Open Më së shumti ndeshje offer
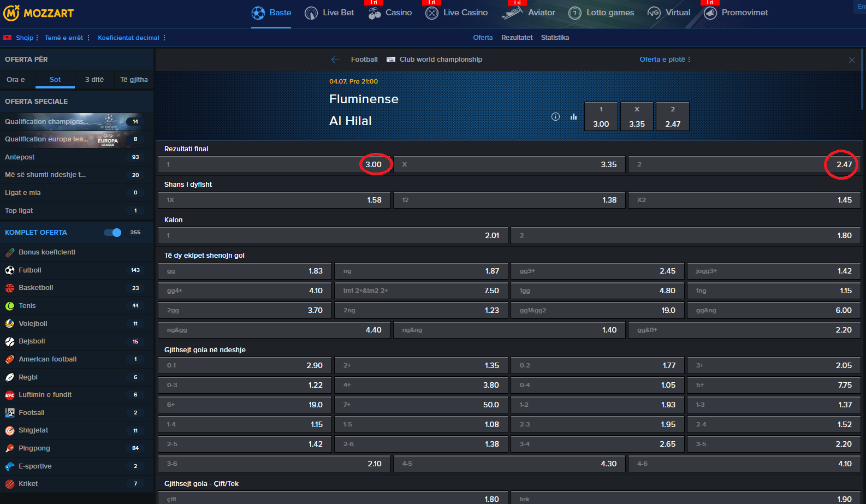The width and height of the screenshot is (866, 504). coord(76,175)
